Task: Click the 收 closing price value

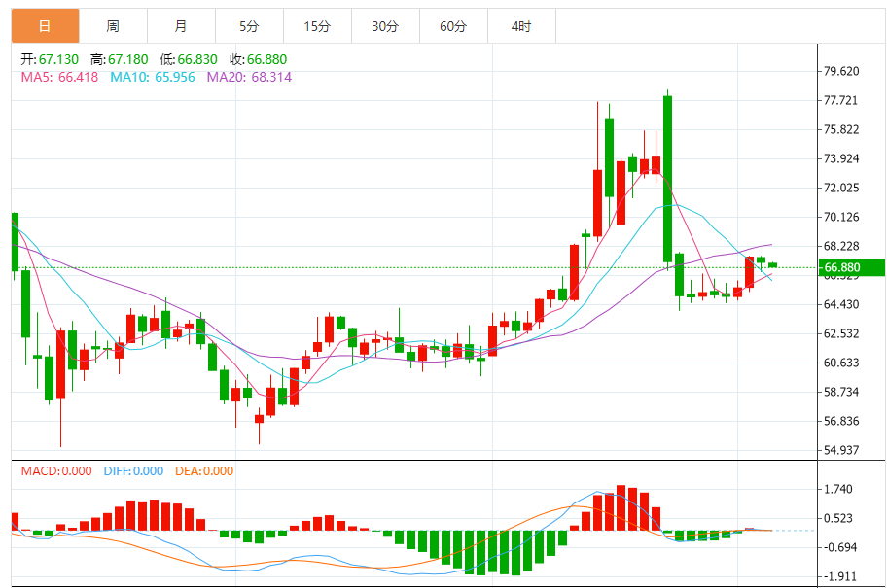Action: pos(266,59)
